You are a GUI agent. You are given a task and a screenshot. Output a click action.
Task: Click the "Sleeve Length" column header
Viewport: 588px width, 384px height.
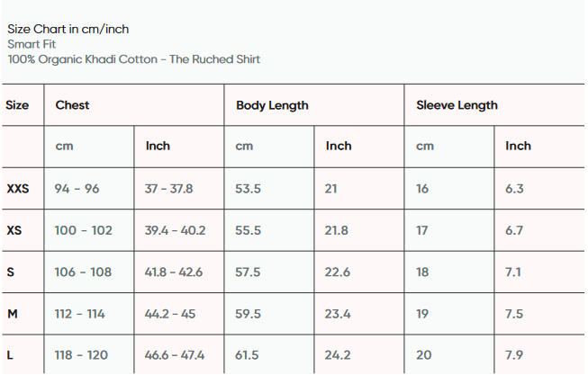457,105
